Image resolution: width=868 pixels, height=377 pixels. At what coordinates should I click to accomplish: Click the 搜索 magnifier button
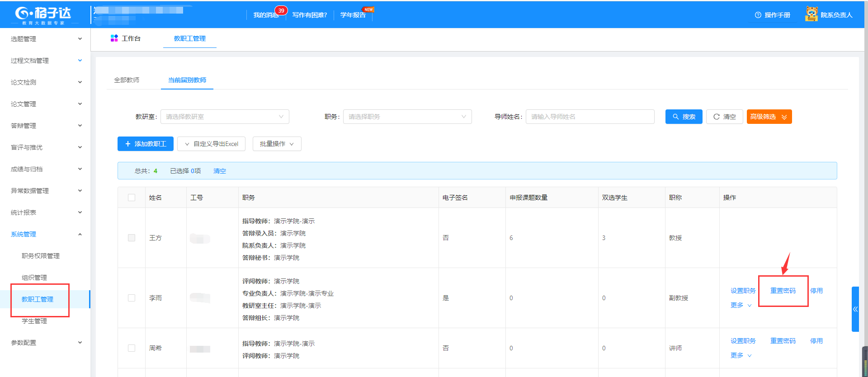(684, 117)
